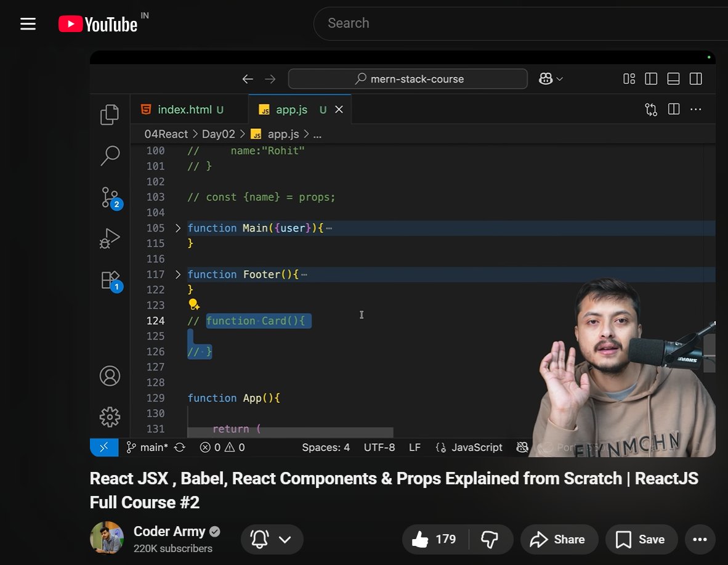728x565 pixels.
Task: Expand the notification bell dropdown
Action: pyautogui.click(x=285, y=539)
